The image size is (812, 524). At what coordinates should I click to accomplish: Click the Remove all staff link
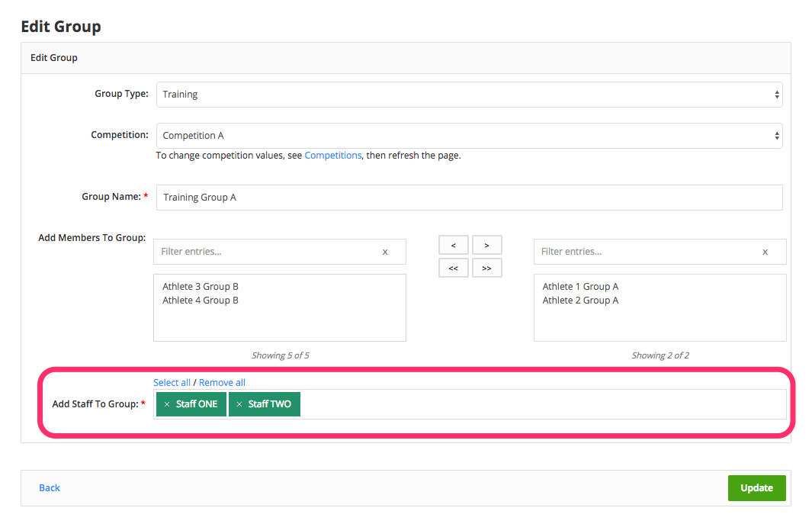[222, 382]
